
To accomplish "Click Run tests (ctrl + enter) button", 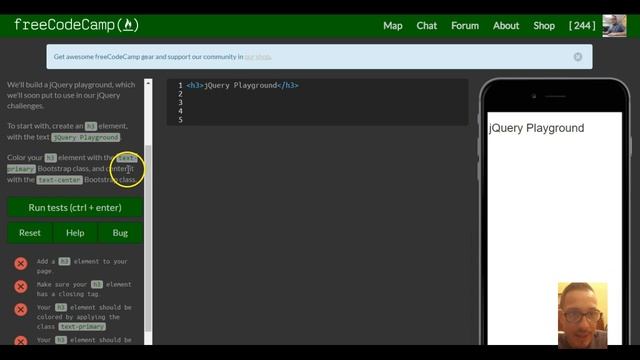I will pos(75,207).
